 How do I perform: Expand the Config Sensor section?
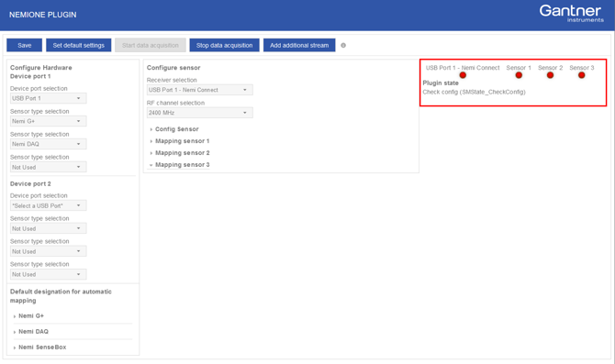tap(174, 129)
